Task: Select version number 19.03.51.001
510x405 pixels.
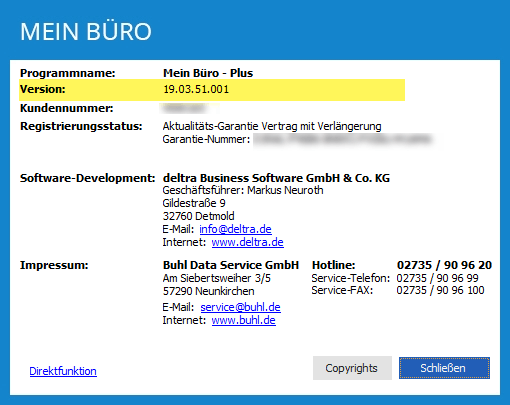Action: coord(196,89)
